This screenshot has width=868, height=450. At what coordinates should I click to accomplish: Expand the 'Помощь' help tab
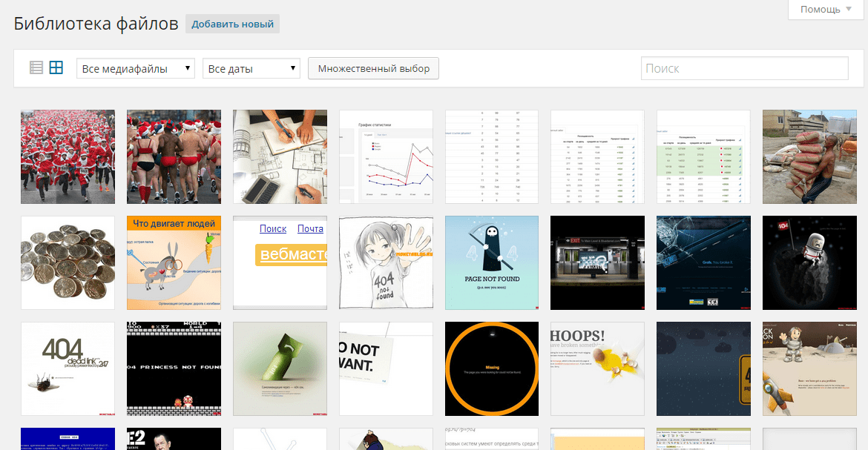[827, 10]
